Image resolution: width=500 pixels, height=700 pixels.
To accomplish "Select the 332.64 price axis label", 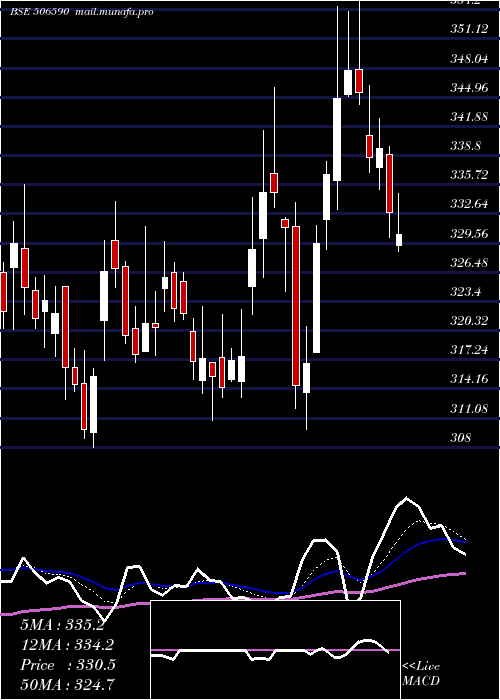I will click(x=469, y=204).
